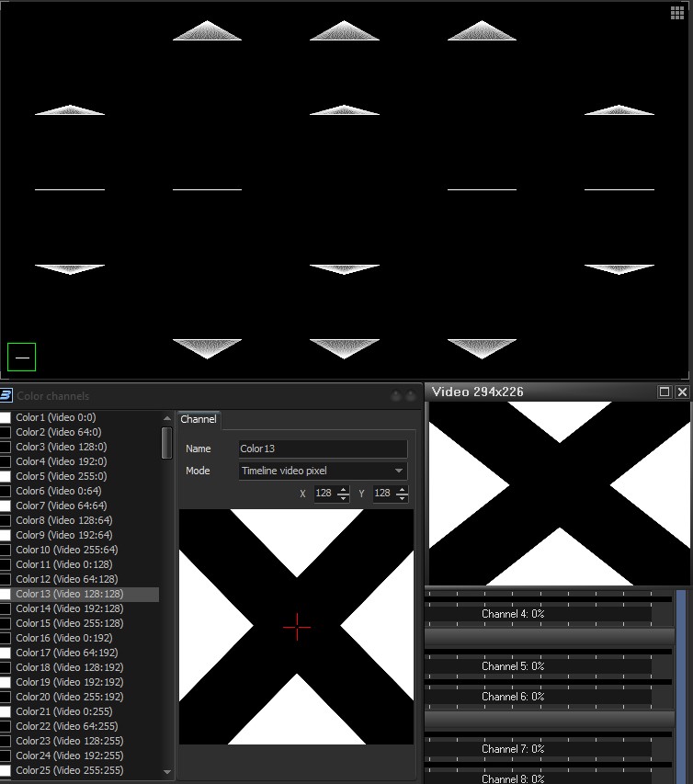Viewport: 693px width, 784px height.
Task: Click the Channel 6 level slider
Action: (x=538, y=697)
